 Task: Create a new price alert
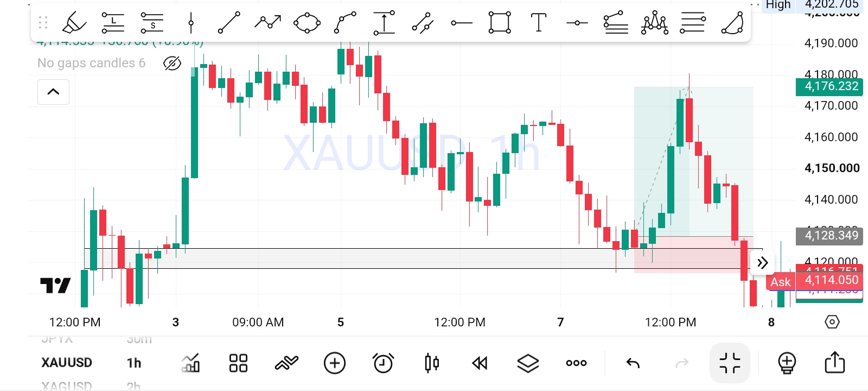pos(384,363)
